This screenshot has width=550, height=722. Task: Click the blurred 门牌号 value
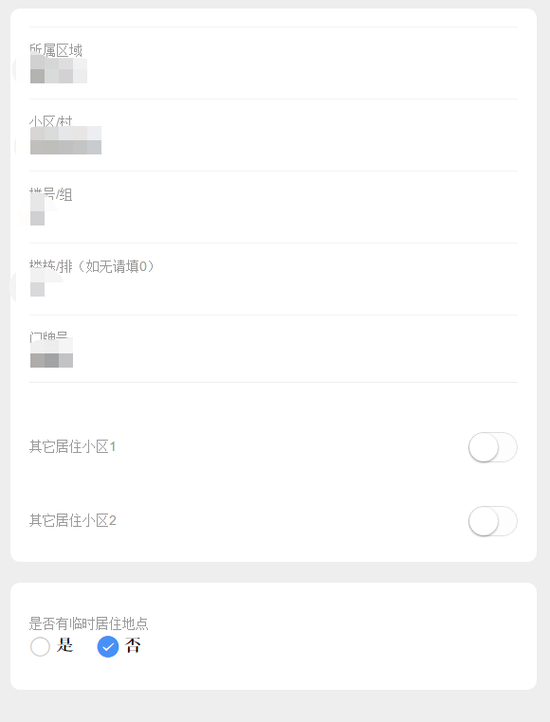coord(52,353)
